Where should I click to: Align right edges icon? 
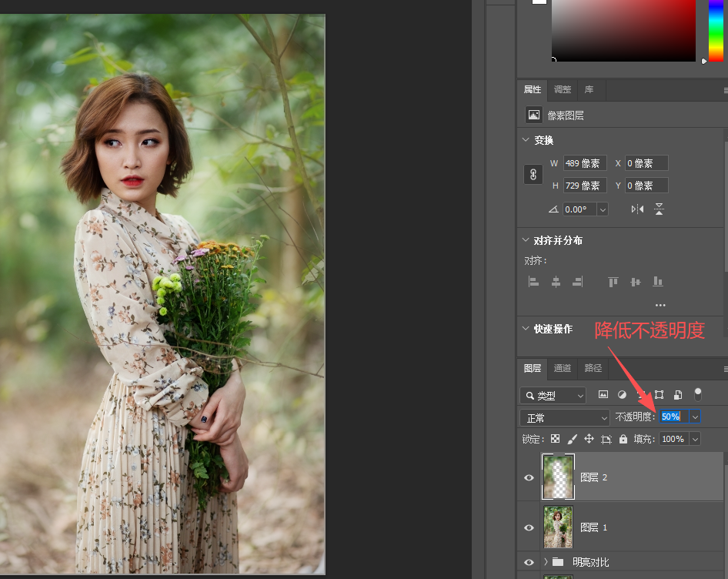click(578, 282)
